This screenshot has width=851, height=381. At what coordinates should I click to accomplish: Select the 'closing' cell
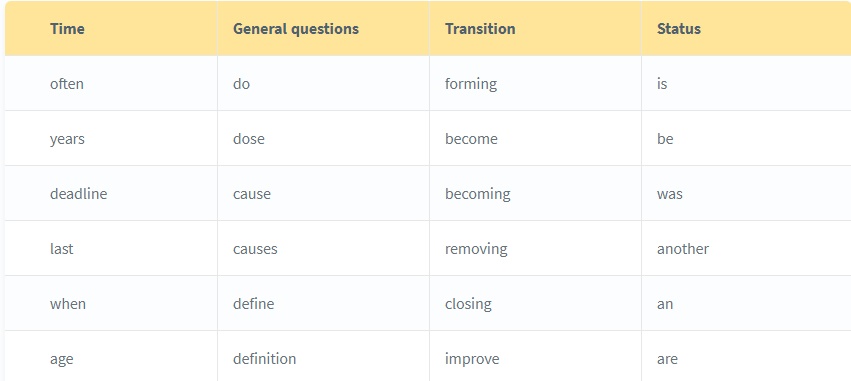coord(535,303)
